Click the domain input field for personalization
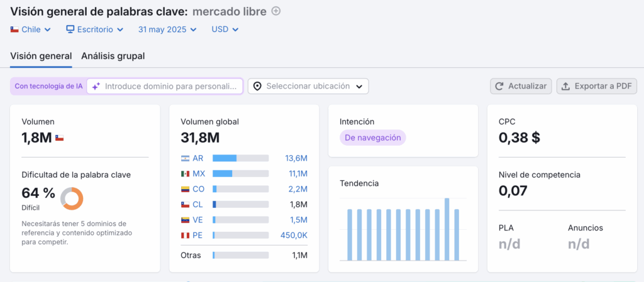This screenshot has width=644, height=282. (x=165, y=87)
